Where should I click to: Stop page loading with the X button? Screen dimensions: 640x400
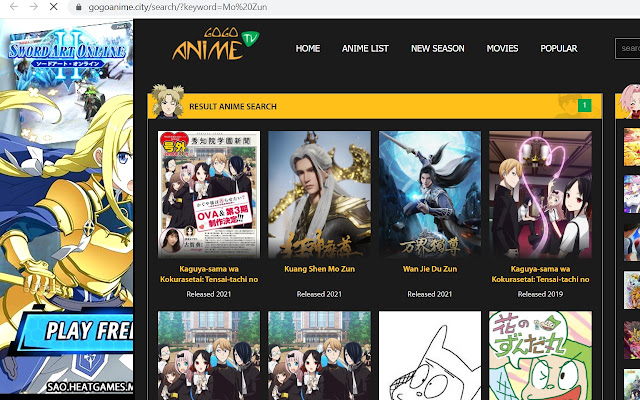(x=53, y=7)
